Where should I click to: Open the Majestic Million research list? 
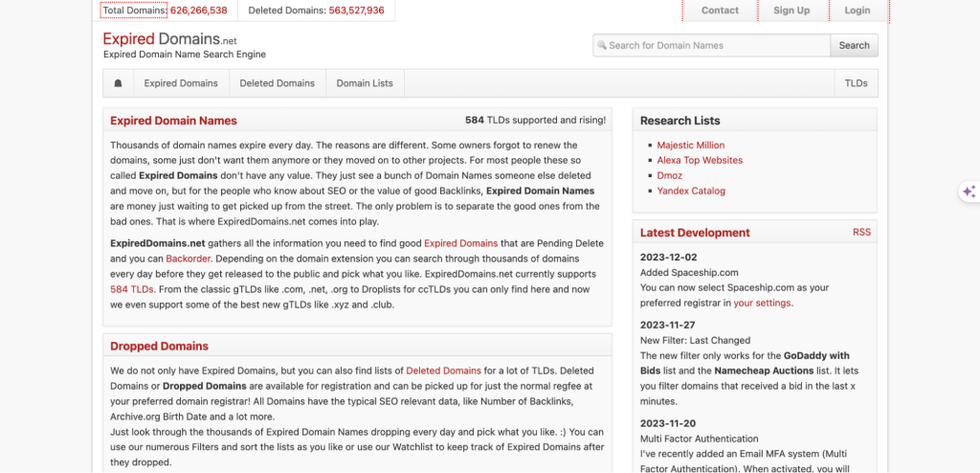click(x=691, y=146)
